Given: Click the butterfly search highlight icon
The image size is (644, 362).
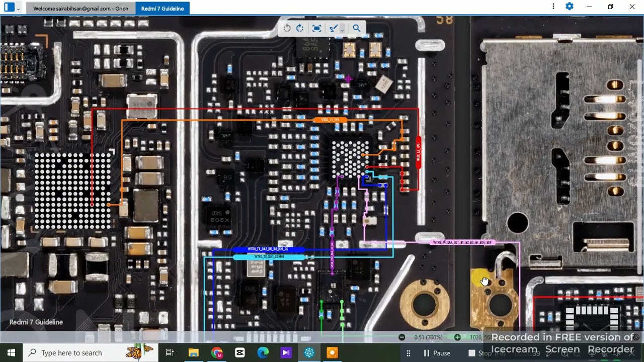Looking at the screenshot, I should coord(139,351).
